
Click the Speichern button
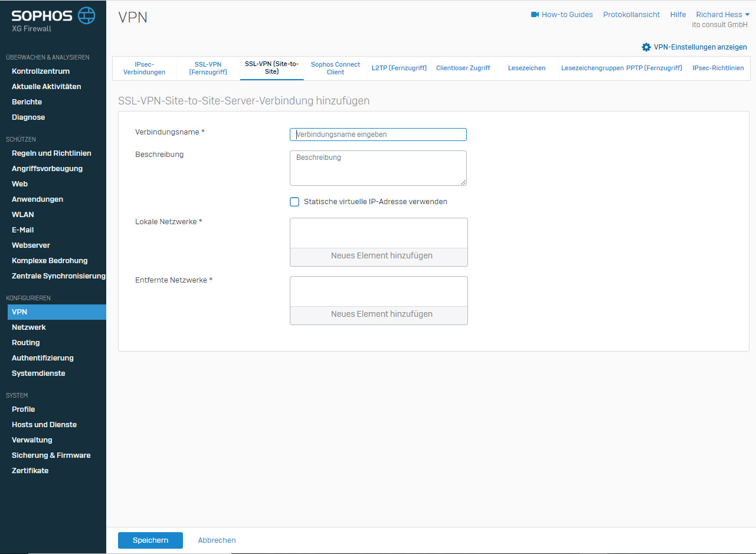(150, 540)
